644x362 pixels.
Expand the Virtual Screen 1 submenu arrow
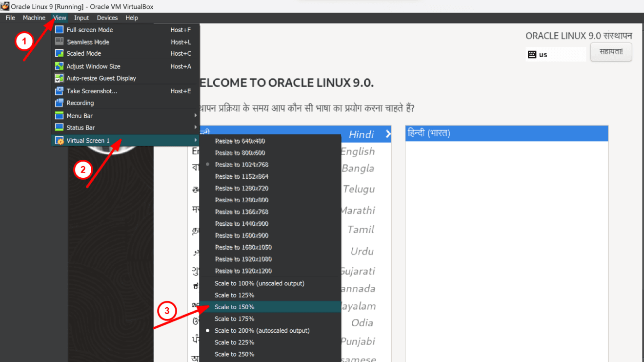pyautogui.click(x=196, y=141)
